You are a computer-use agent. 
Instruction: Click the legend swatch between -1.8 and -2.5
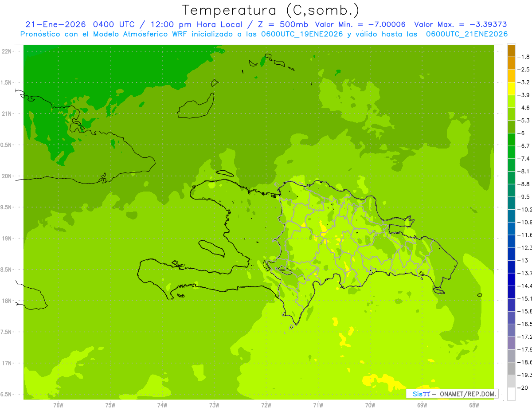511,63
